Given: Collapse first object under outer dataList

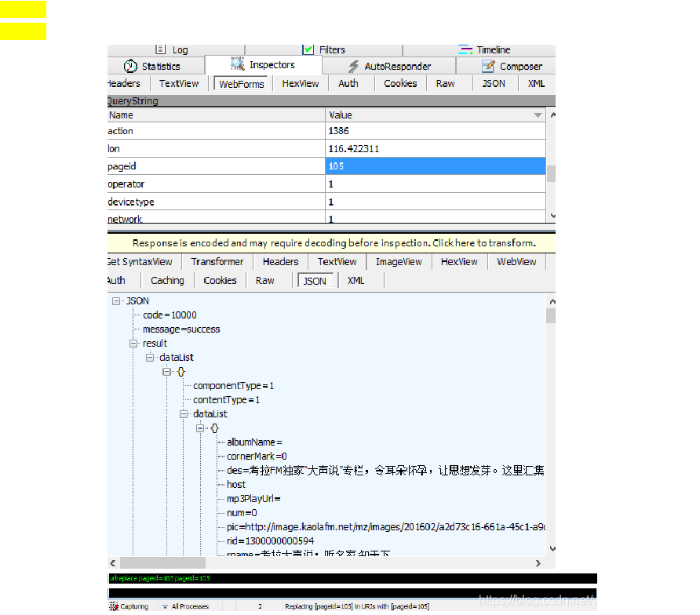Looking at the screenshot, I should pos(166,371).
